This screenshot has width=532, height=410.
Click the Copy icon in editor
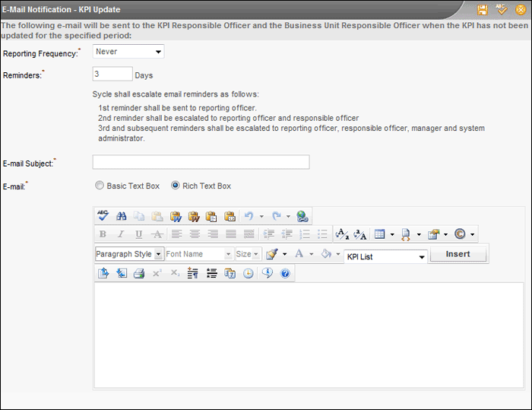pyautogui.click(x=139, y=216)
